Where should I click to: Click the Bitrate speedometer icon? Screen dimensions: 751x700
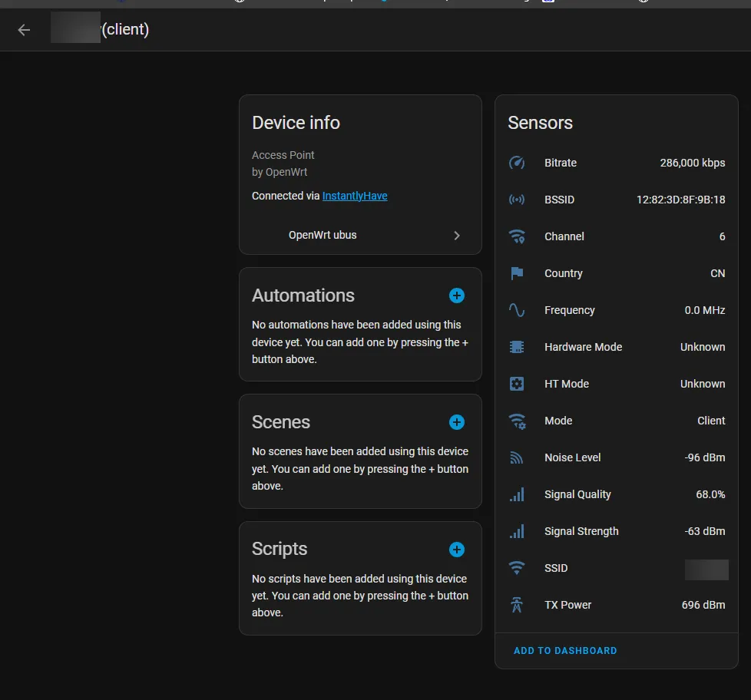(x=516, y=163)
